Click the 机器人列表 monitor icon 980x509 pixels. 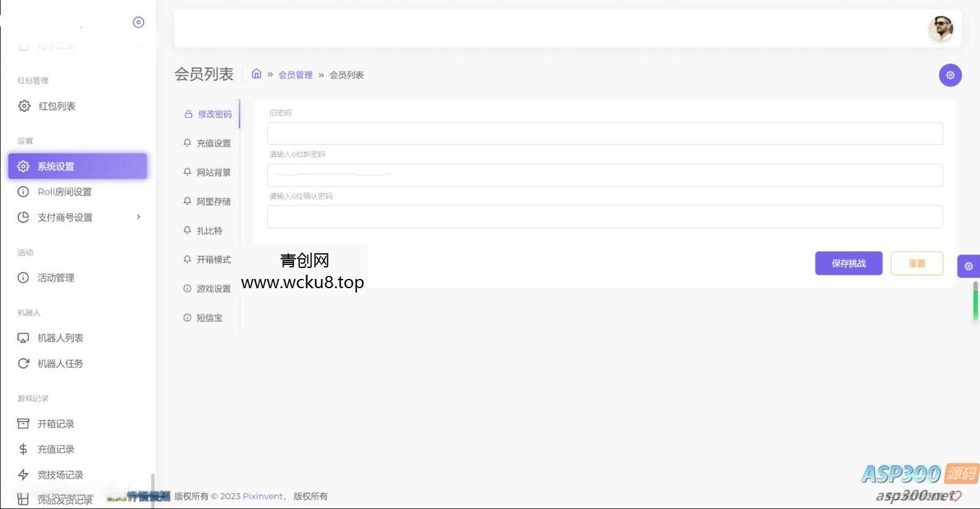point(23,338)
